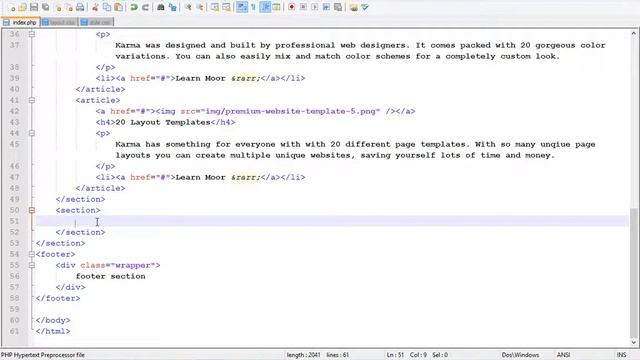Click line number 59 in the margin

[x=14, y=310]
